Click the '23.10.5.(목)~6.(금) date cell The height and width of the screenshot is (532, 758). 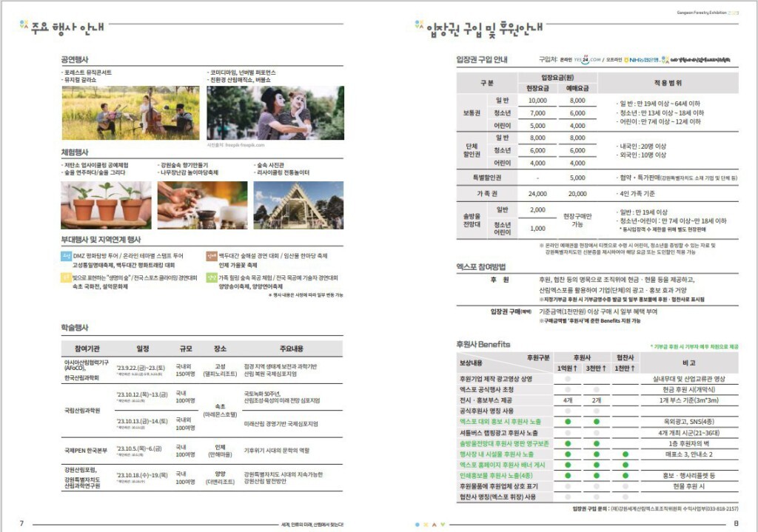pos(139,448)
